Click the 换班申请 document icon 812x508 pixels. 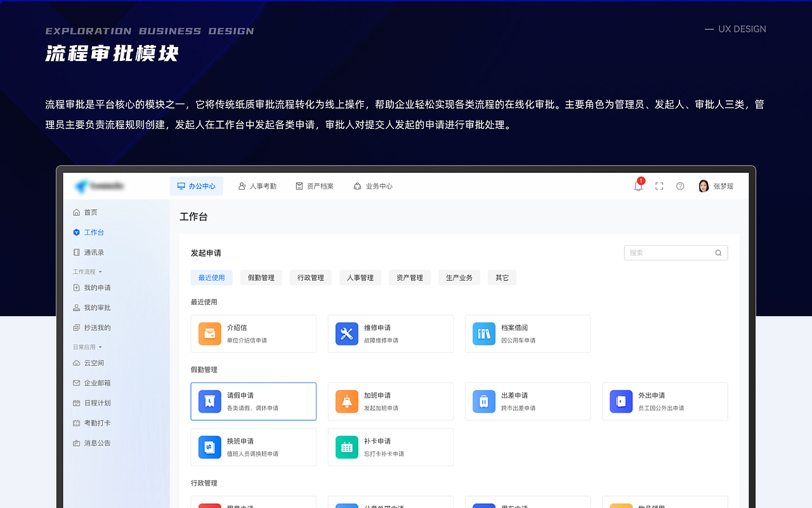click(x=209, y=447)
